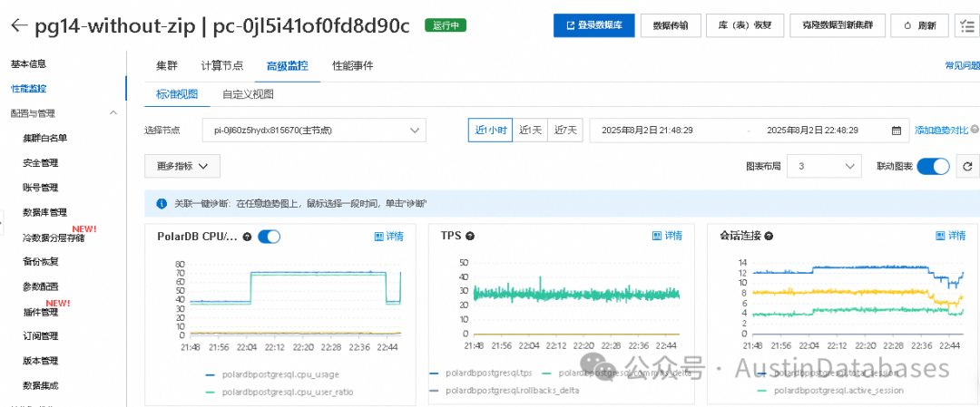The height and width of the screenshot is (407, 980).
Task: Open 详情 for the TPS chart
Action: tap(668, 236)
